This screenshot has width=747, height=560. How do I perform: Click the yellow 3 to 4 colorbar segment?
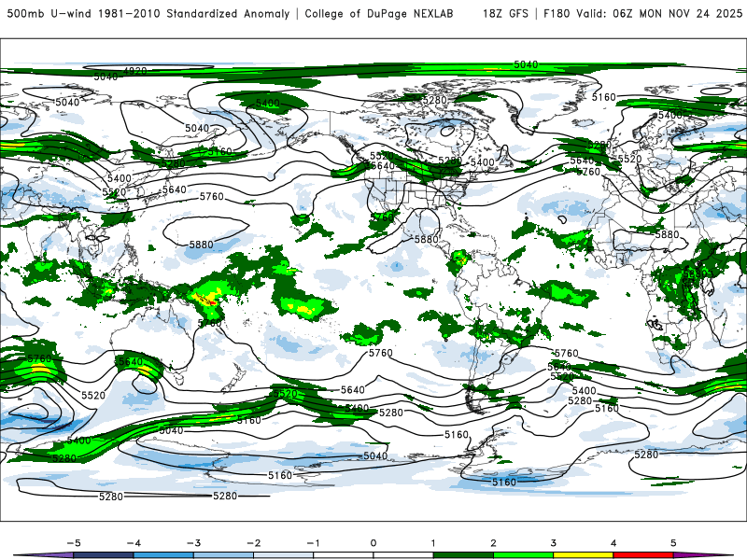[583, 555]
